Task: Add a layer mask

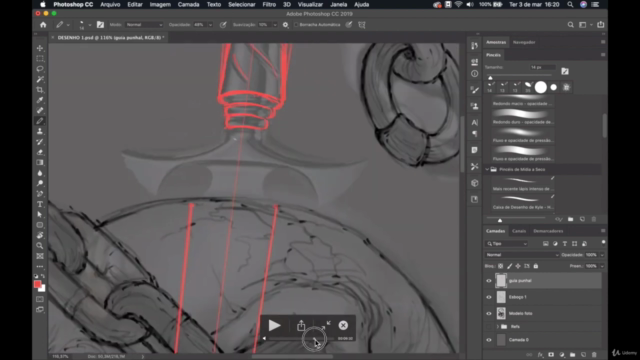Action: (x=551, y=355)
